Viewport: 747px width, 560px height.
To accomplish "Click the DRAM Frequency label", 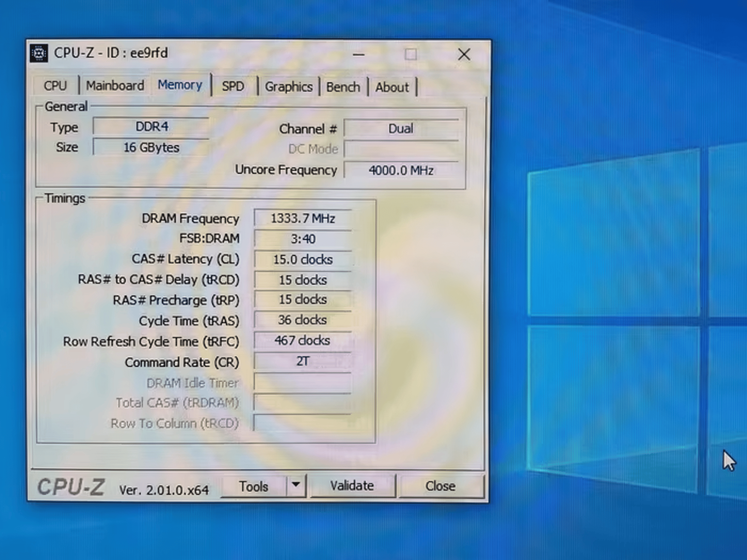I will 190,218.
